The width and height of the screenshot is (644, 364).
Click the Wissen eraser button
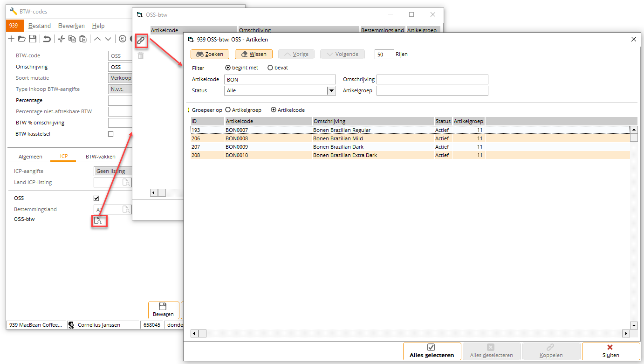pos(254,54)
